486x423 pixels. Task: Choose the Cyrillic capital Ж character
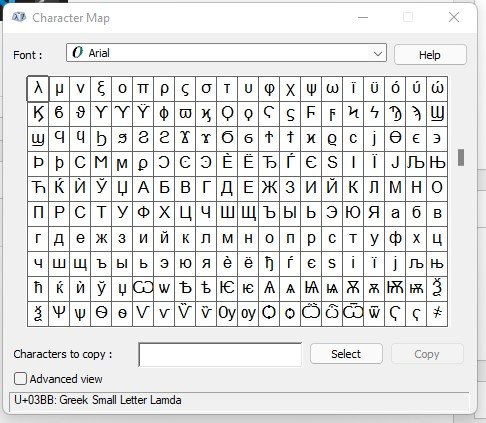pos(269,188)
